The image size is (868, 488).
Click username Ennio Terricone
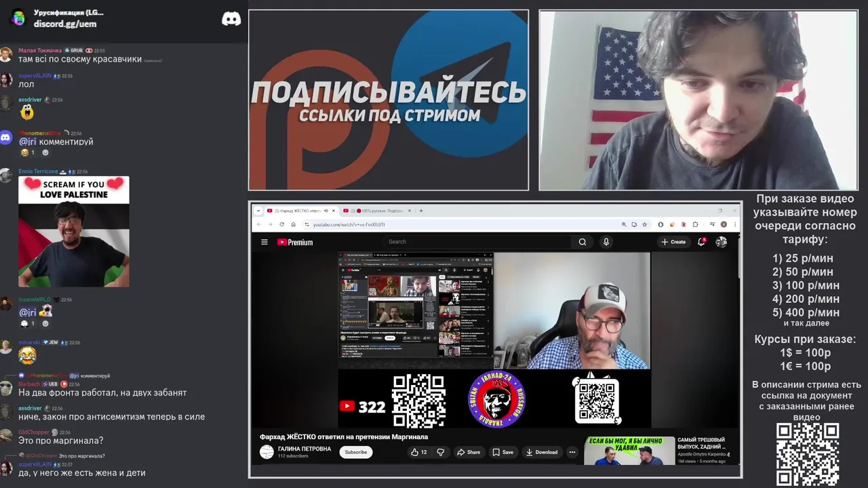38,171
